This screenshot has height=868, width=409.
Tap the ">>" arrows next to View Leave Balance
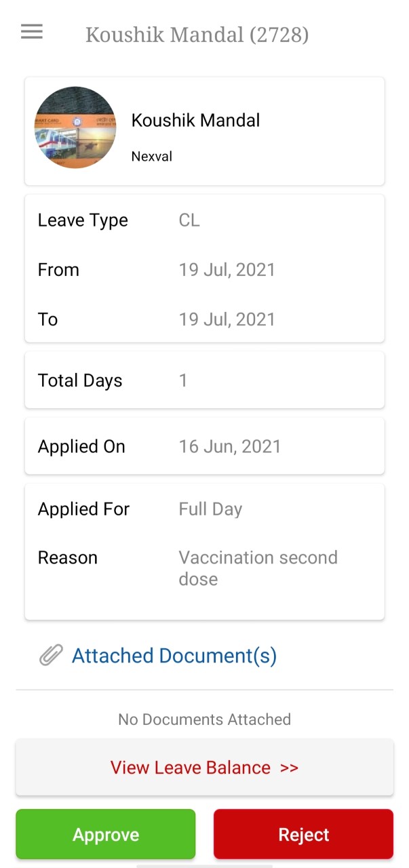click(290, 767)
